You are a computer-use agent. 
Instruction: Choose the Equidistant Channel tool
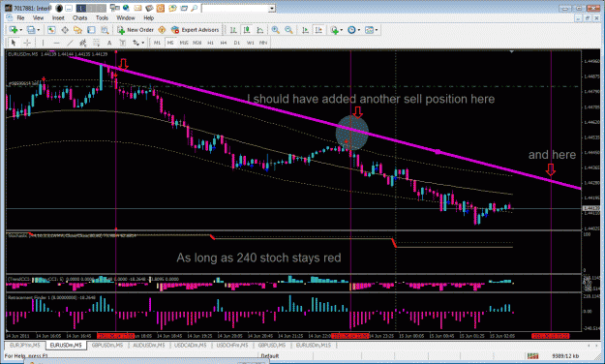coord(83,43)
